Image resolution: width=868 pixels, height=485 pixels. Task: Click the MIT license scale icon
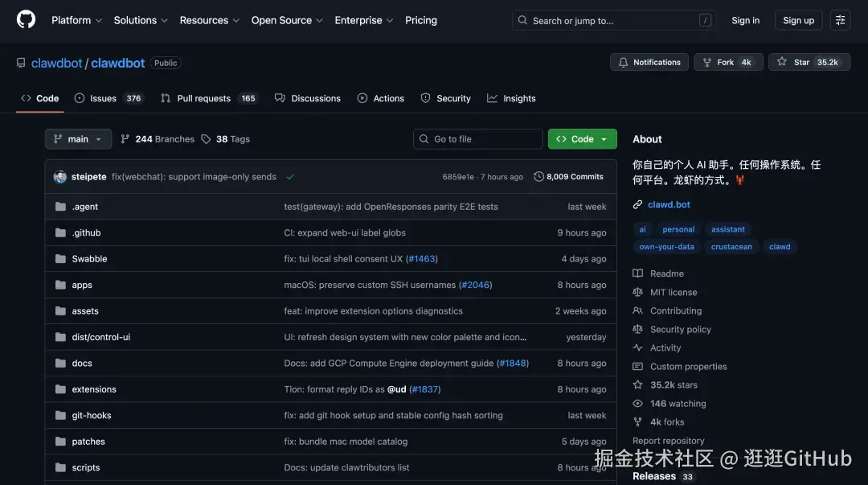637,292
